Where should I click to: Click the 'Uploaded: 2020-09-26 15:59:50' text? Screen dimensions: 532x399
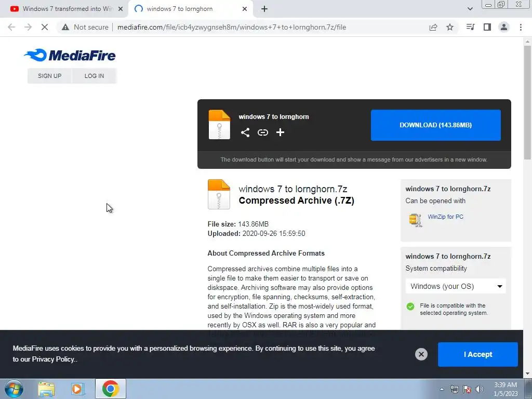pyautogui.click(x=256, y=233)
